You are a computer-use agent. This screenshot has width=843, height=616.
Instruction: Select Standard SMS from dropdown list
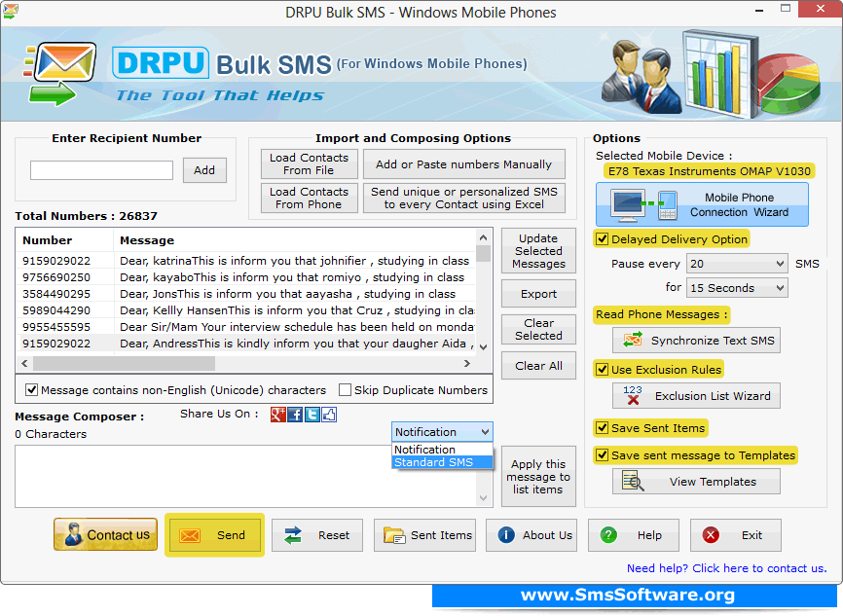(442, 462)
